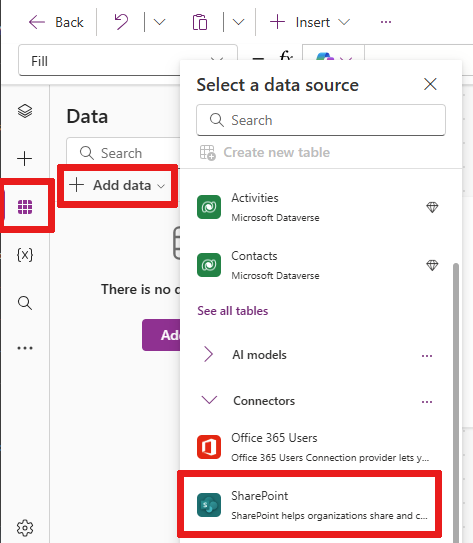
Task: Click Create new table
Action: [x=265, y=152]
